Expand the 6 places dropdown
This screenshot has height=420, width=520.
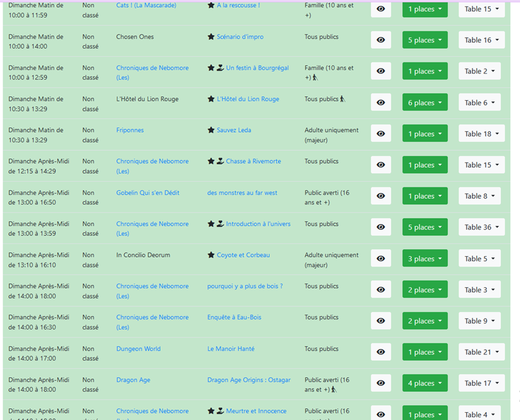point(424,103)
